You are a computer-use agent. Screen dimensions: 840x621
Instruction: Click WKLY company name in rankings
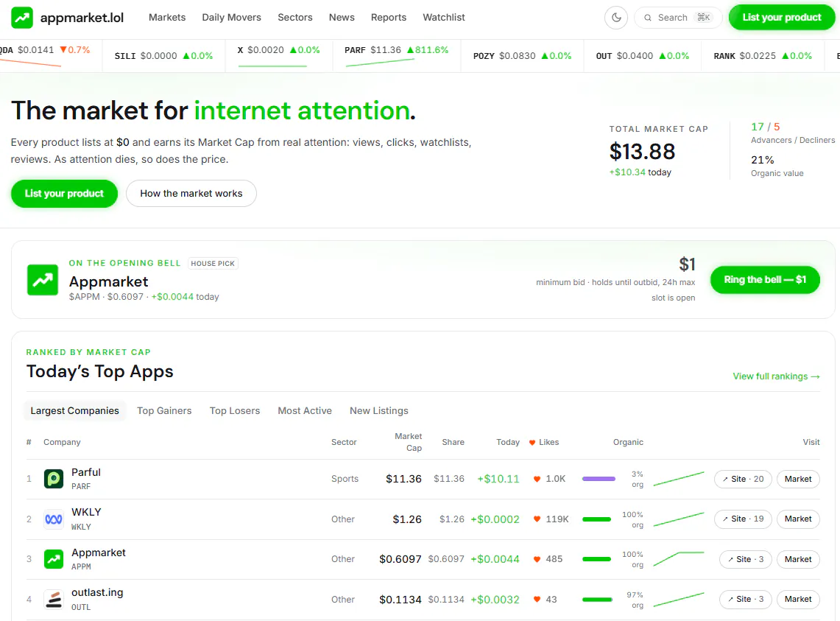point(86,512)
